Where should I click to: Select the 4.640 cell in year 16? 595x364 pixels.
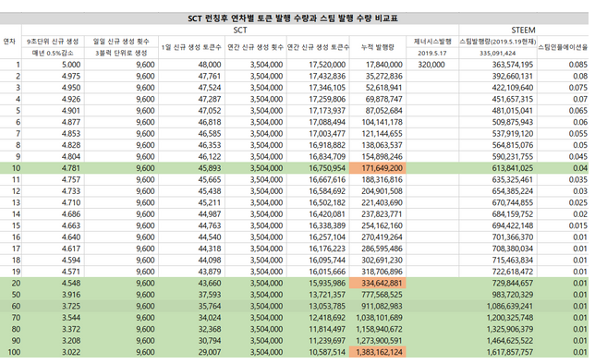pos(71,237)
